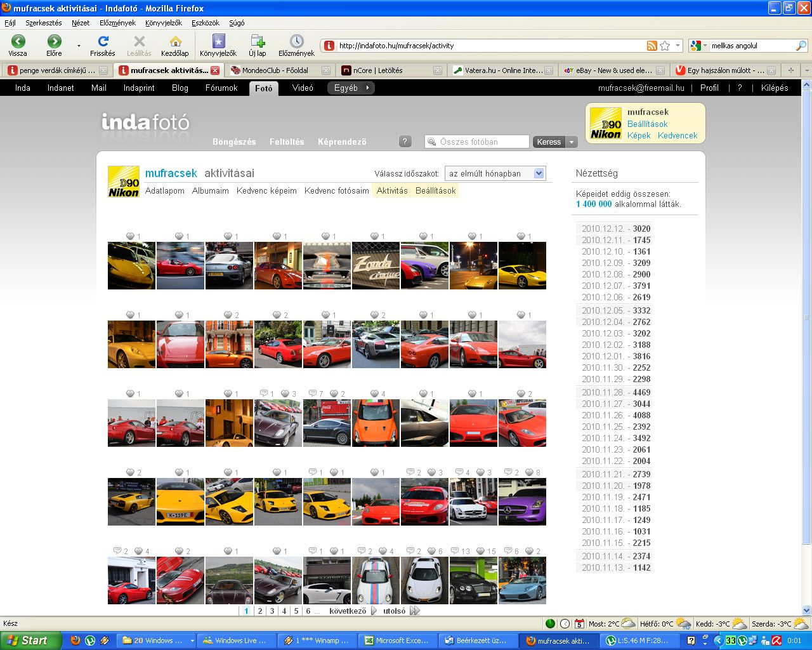The width and height of the screenshot is (812, 650).
Task: Open the list all tabs dropdown
Action: 806,70
